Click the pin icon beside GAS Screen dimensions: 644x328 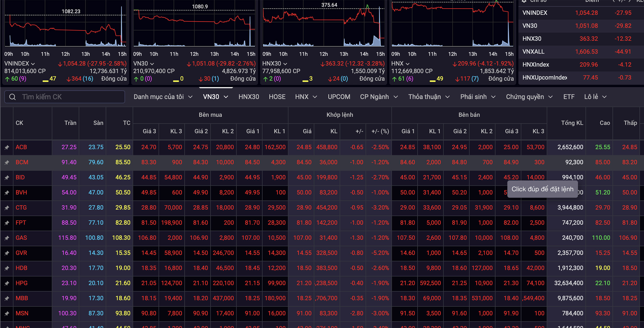pyautogui.click(x=7, y=238)
